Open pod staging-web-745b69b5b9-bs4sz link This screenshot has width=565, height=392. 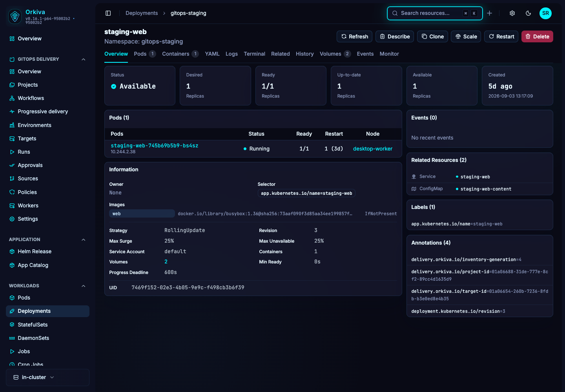tap(155, 145)
